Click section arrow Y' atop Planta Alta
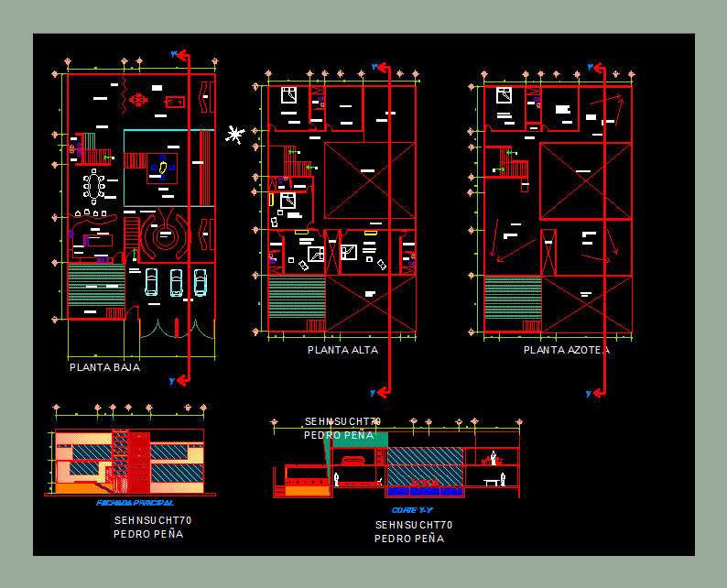Image resolution: width=727 pixels, height=588 pixels. point(382,68)
